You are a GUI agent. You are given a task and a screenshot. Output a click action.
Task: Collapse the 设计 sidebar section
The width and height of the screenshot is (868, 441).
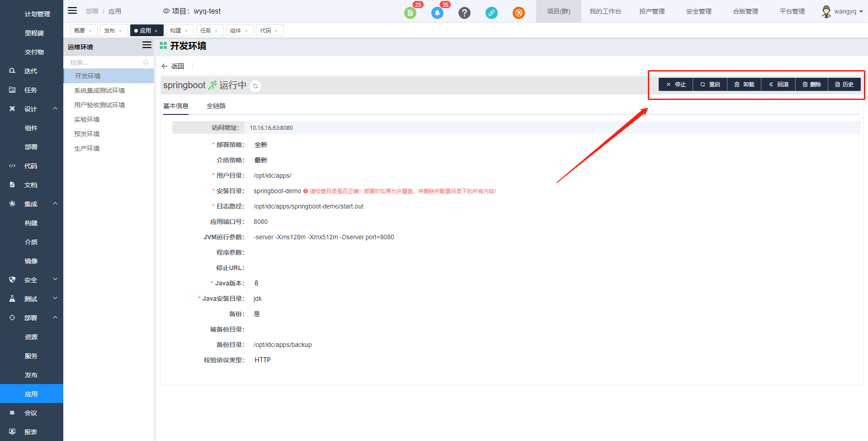coord(30,109)
